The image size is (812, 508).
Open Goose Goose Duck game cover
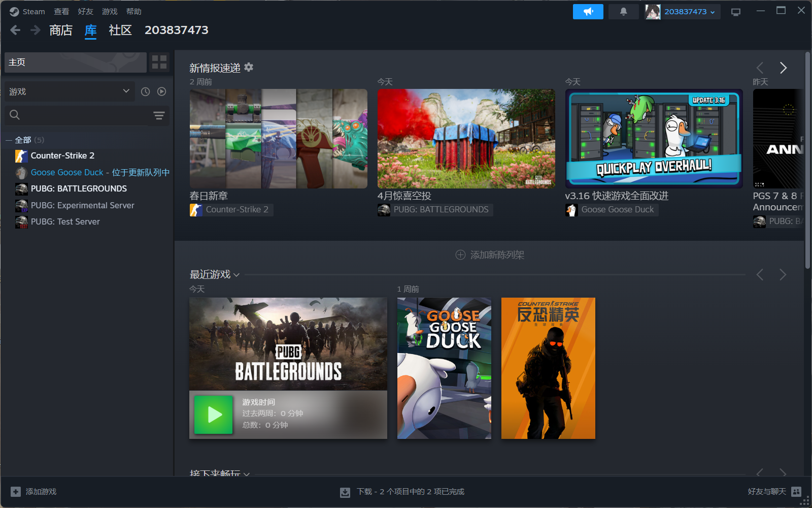pos(444,368)
